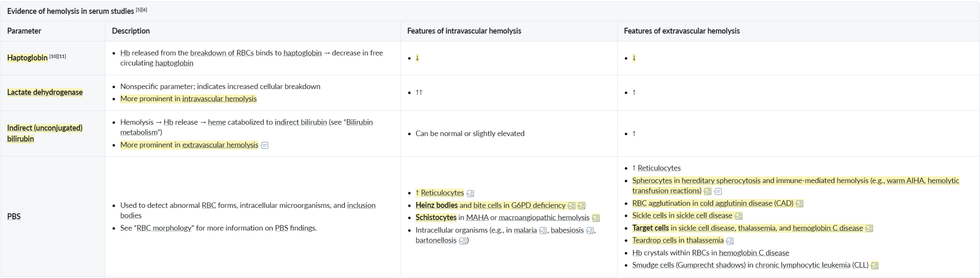View image icon after Sickle cells line
The height and width of the screenshot is (278, 980).
click(x=739, y=216)
